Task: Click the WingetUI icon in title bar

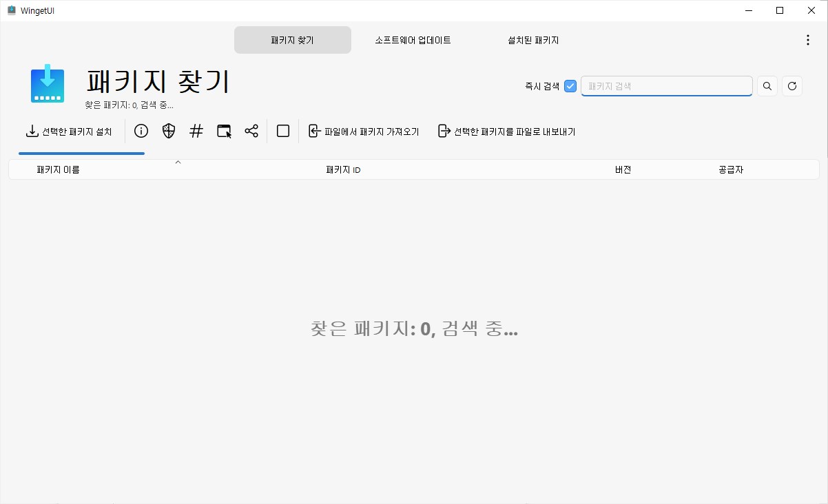Action: tap(10, 10)
